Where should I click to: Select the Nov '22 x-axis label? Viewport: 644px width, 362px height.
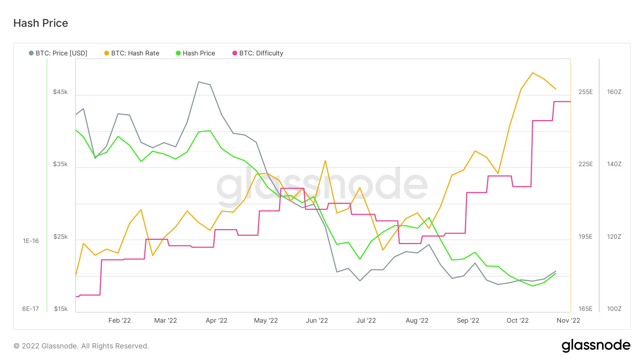568,321
